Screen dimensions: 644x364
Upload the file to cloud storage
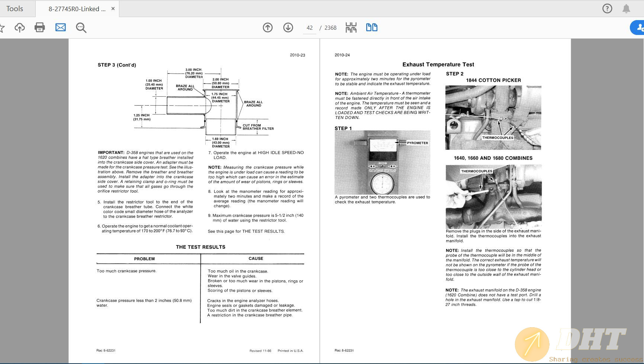click(20, 28)
